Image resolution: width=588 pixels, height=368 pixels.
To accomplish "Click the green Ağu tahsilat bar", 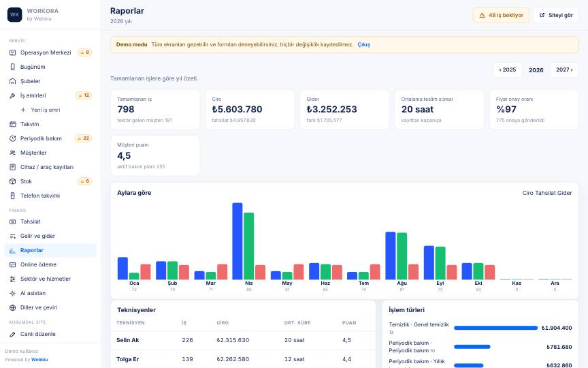I will click(x=402, y=256).
